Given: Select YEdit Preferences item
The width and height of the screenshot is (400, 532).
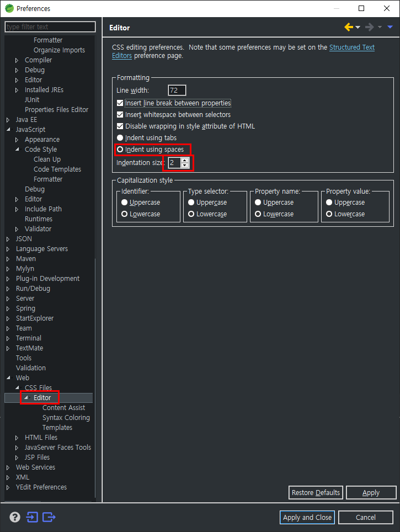Looking at the screenshot, I should click(41, 487).
